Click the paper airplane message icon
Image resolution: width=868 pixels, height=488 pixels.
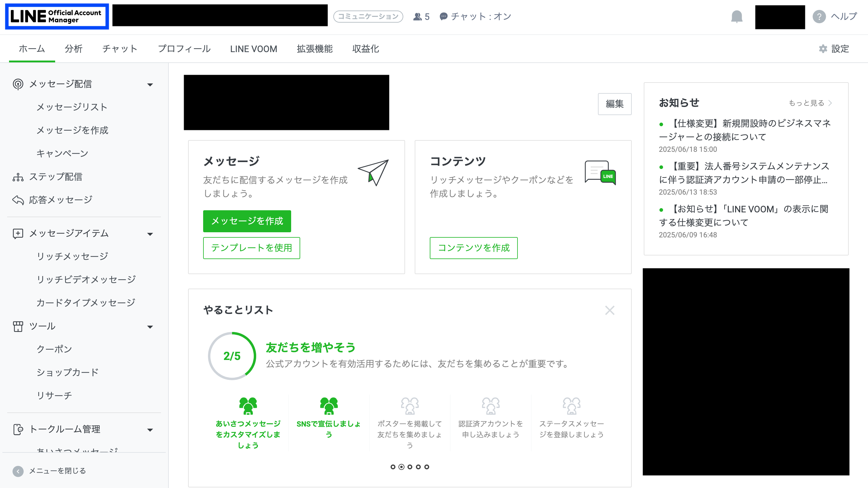[x=373, y=172]
